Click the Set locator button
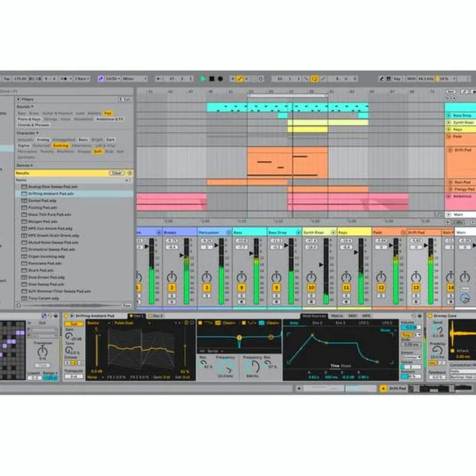 coord(450,91)
